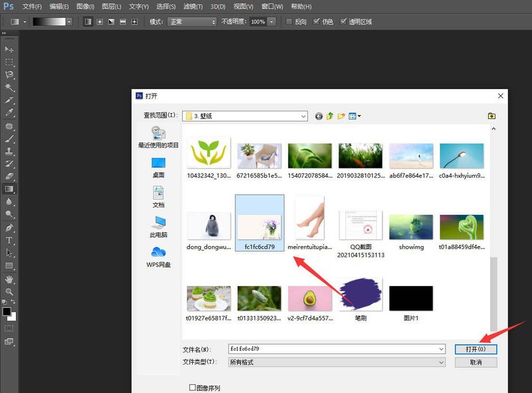532x393 pixels.
Task: Click the foreground color swatch
Action: tap(6, 311)
